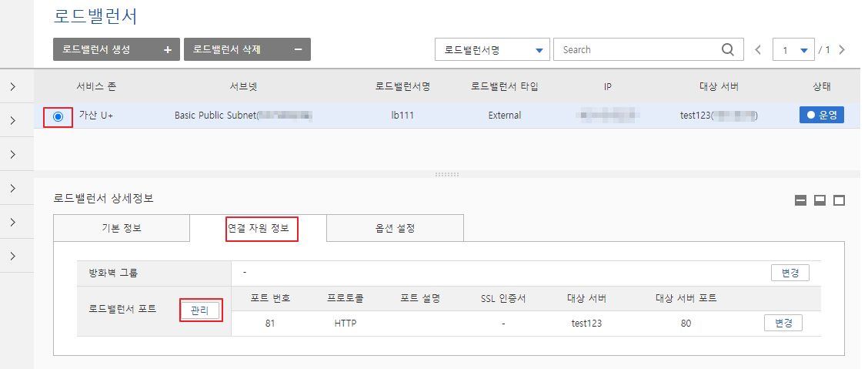This screenshot has width=868, height=369.
Task: Click the 프로토콜 column header
Action: point(345,298)
